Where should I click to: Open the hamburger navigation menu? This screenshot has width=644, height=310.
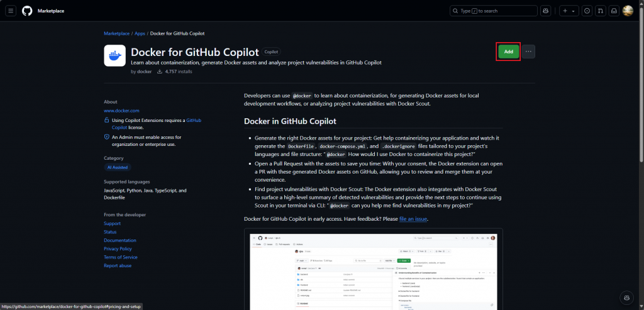coord(11,11)
